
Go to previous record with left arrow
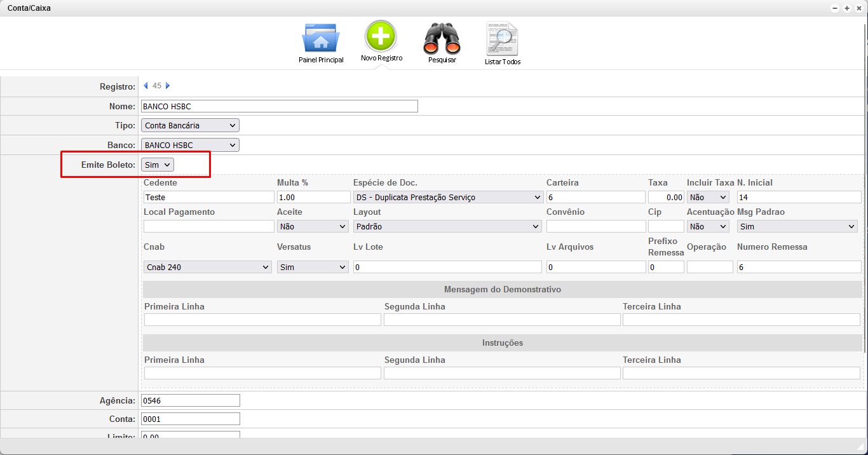tap(146, 86)
